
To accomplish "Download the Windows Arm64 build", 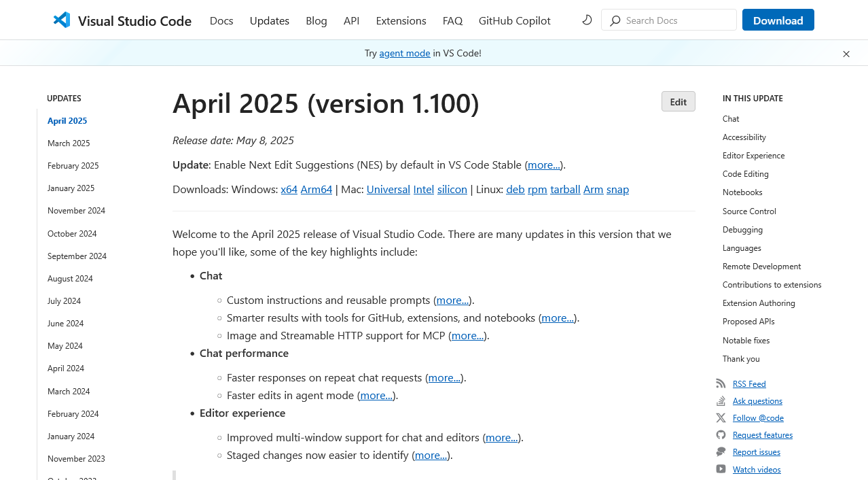I will pos(317,190).
